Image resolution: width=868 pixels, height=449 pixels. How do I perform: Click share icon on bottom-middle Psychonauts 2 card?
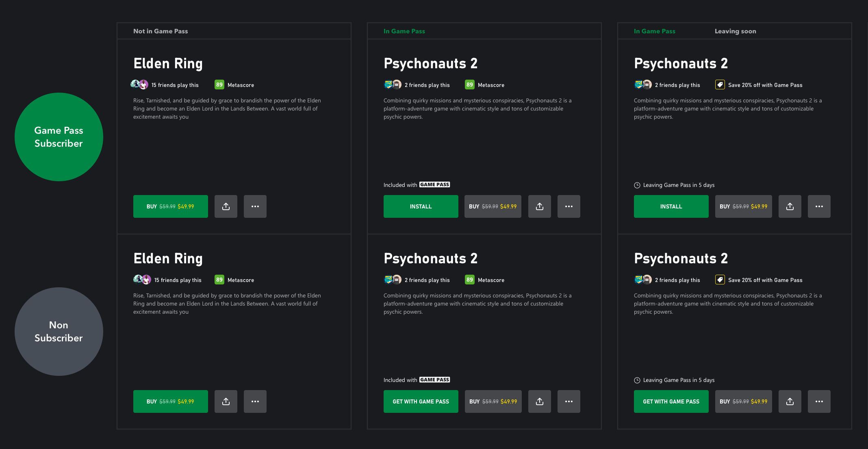540,401
